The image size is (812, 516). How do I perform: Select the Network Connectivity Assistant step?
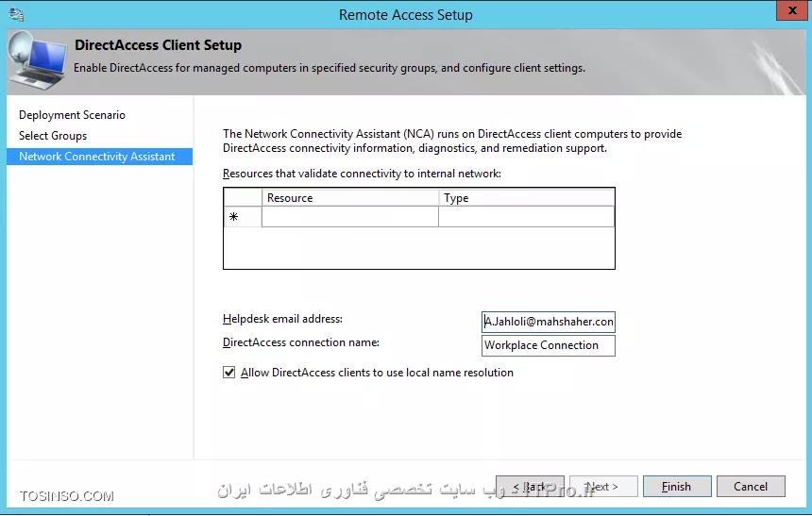pyautogui.click(x=99, y=157)
